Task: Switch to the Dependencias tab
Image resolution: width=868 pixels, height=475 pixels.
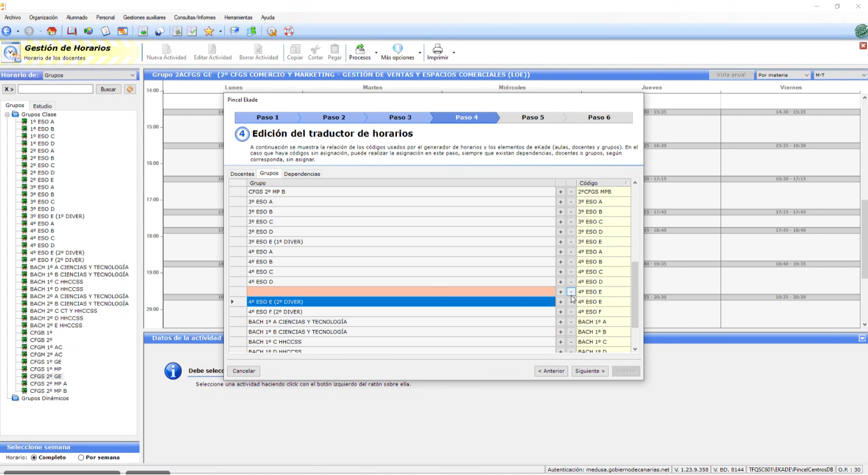Action: point(302,174)
